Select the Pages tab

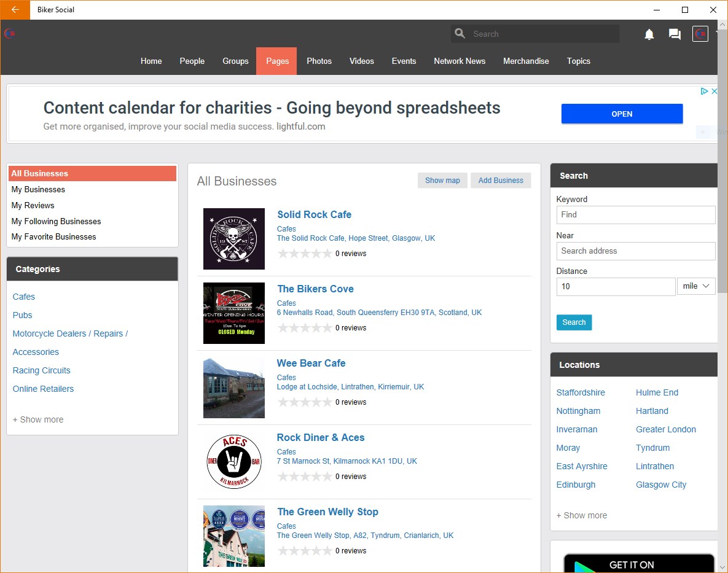[277, 61]
